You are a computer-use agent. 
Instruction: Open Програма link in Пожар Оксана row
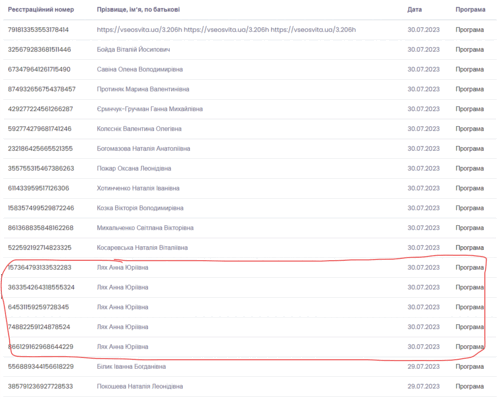coord(470,169)
